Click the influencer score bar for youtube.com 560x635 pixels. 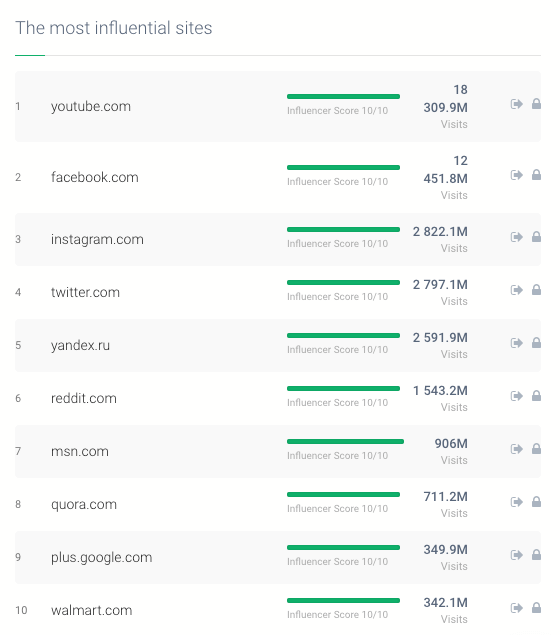pos(343,96)
